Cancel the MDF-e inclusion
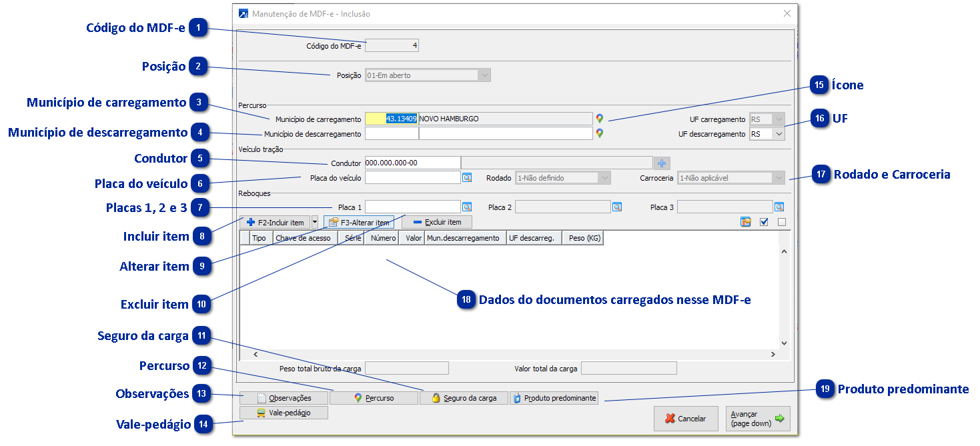 coord(686,419)
